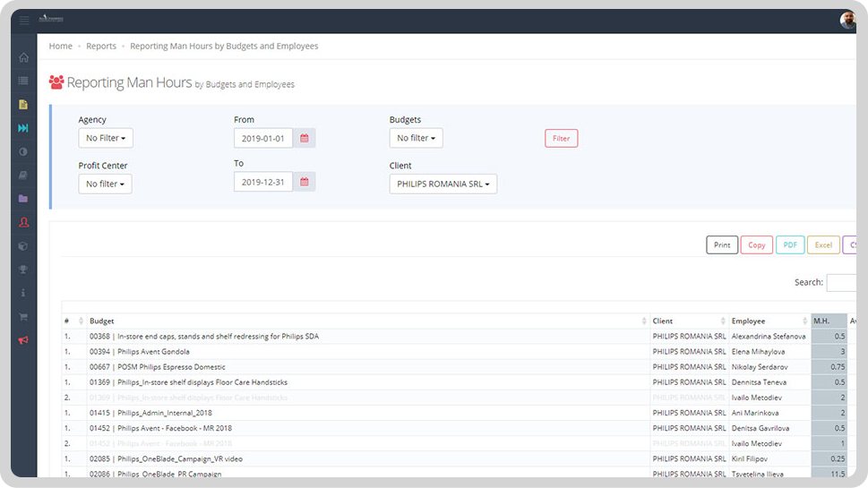Export the table to Excel
This screenshot has height=488, width=868.
823,245
